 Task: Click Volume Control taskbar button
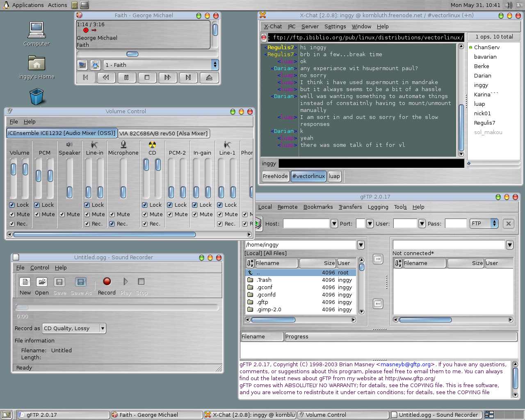pos(343,415)
